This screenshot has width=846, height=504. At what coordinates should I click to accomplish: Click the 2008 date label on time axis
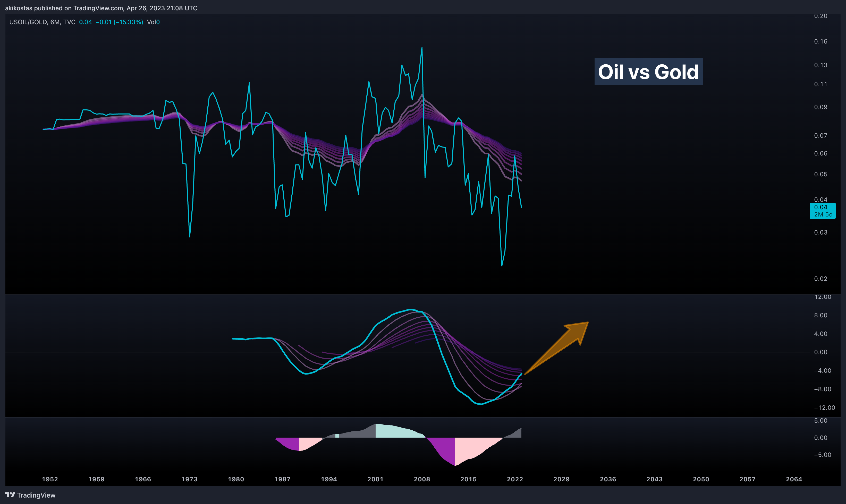tap(422, 479)
